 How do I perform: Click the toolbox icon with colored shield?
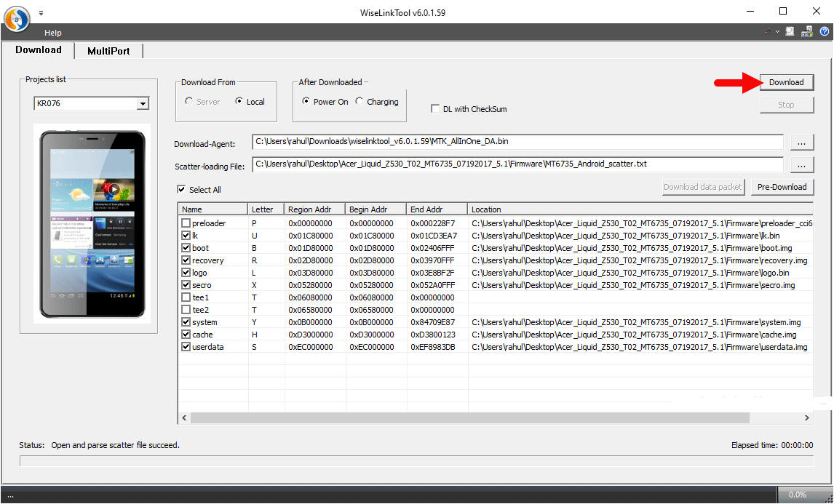806,32
